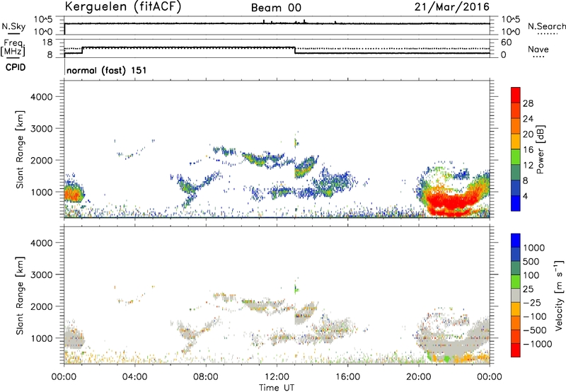
Task: Click the 'Power [dB]' colorbar label
Action: coord(540,149)
